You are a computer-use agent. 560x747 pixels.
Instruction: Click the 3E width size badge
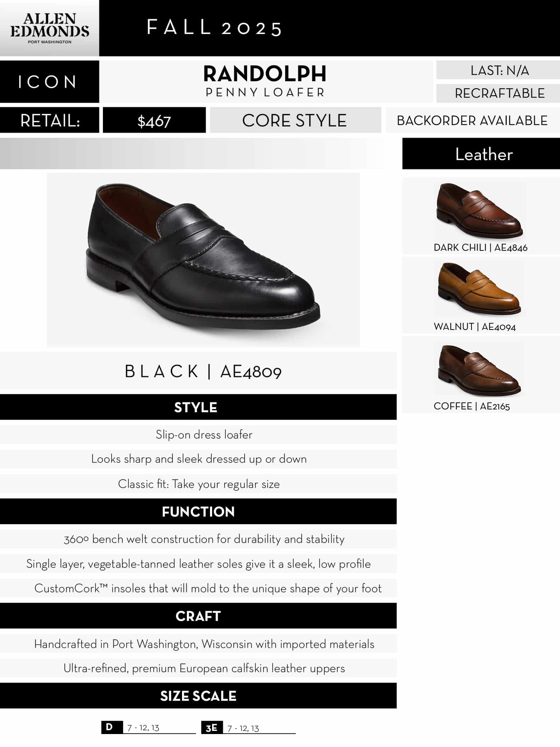[211, 728]
